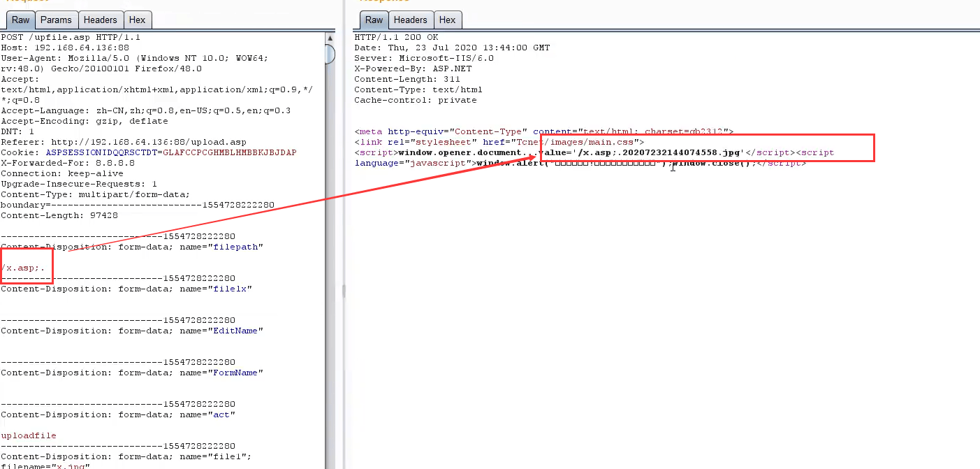Click the "Accept-Language" header line
The image size is (980, 469).
click(146, 110)
